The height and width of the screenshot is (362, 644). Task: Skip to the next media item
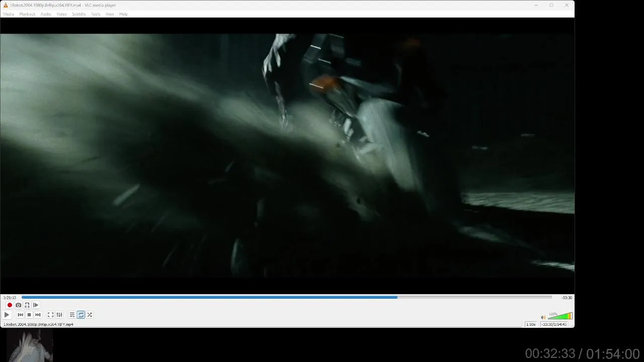(x=38, y=315)
